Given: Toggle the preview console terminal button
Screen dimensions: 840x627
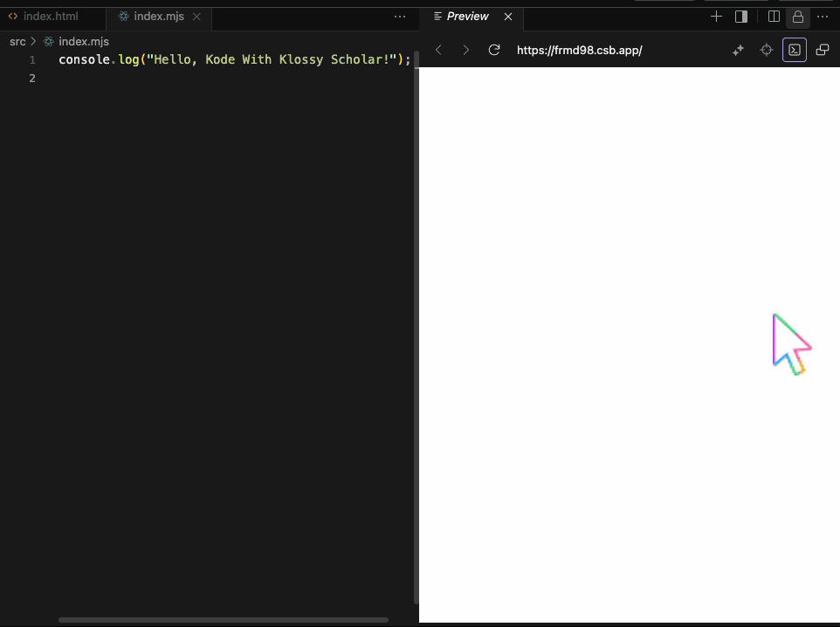Looking at the screenshot, I should click(795, 50).
